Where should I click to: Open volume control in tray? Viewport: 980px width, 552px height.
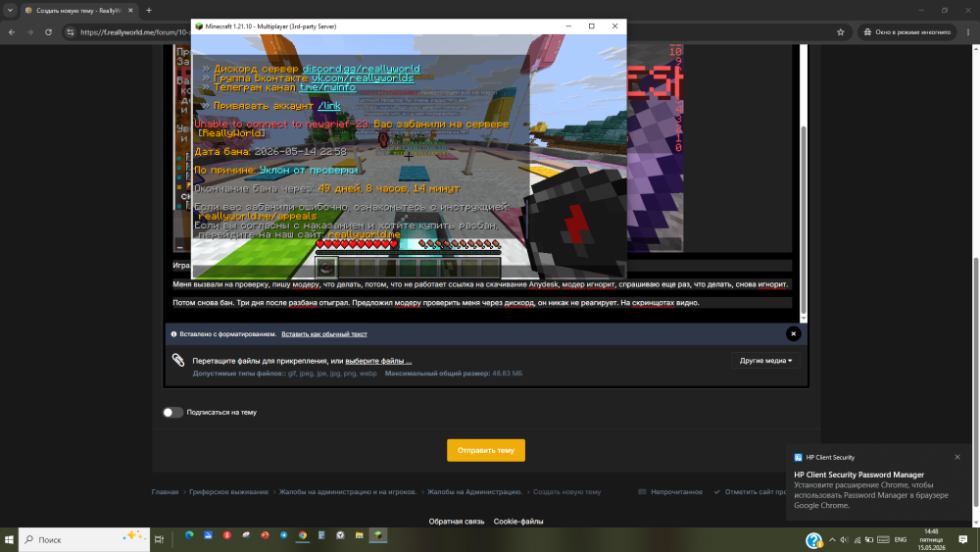[x=845, y=539]
